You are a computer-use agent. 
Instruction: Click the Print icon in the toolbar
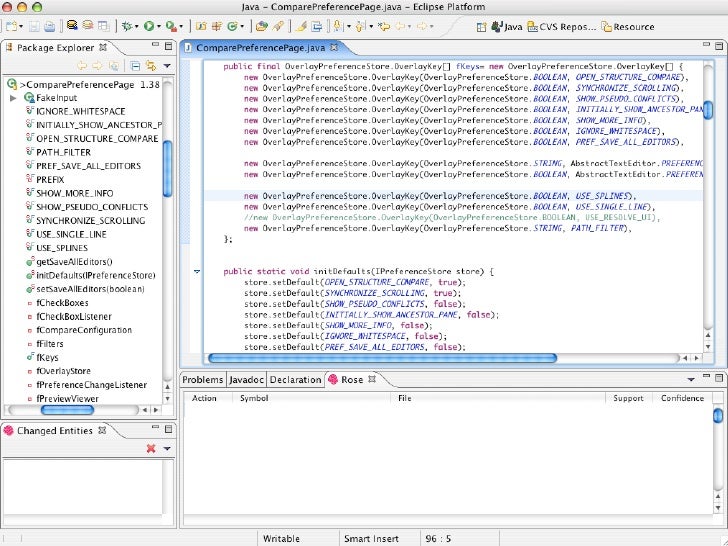point(49,27)
